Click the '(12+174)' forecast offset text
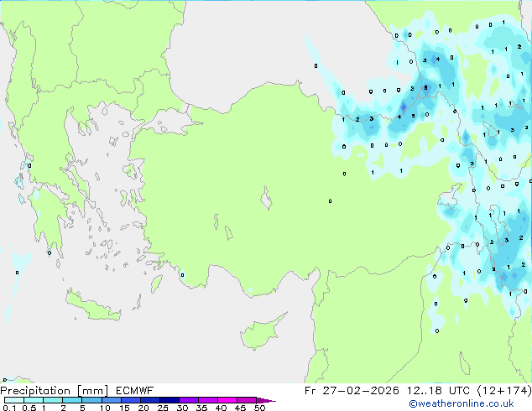This screenshot has height=411, width=532. [x=504, y=391]
